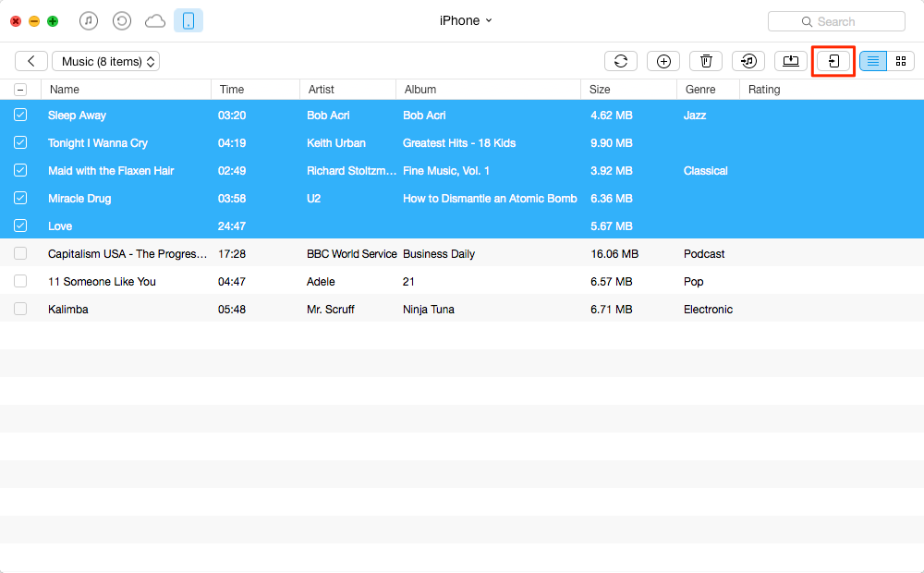This screenshot has width=924, height=573.
Task: Uncheck the Love song checkbox
Action: (x=20, y=226)
